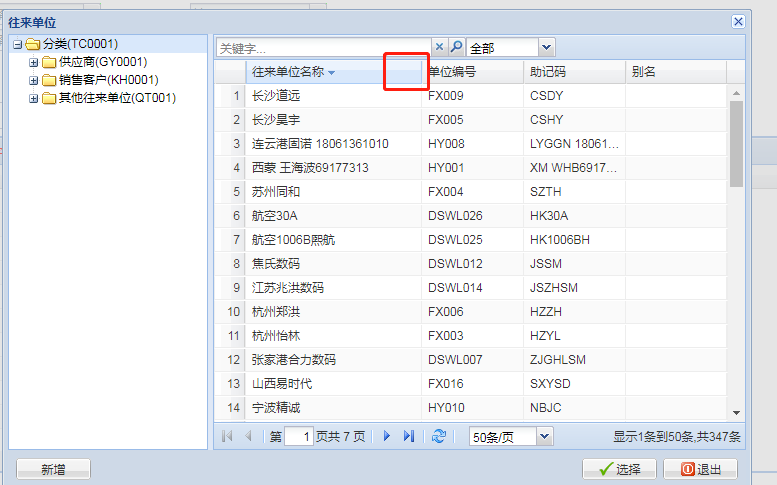
Task: Click the 供应商(GY0001) folder icon
Action: point(49,62)
